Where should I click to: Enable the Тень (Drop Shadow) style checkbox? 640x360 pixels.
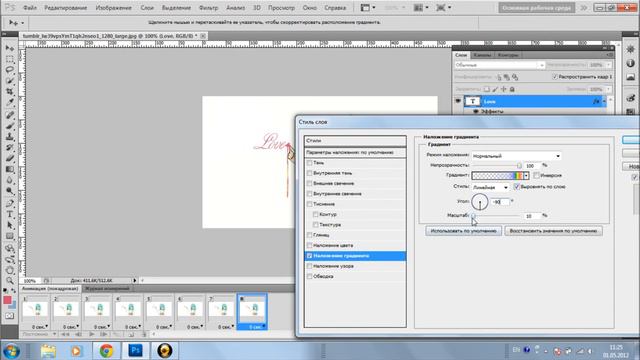click(x=309, y=163)
